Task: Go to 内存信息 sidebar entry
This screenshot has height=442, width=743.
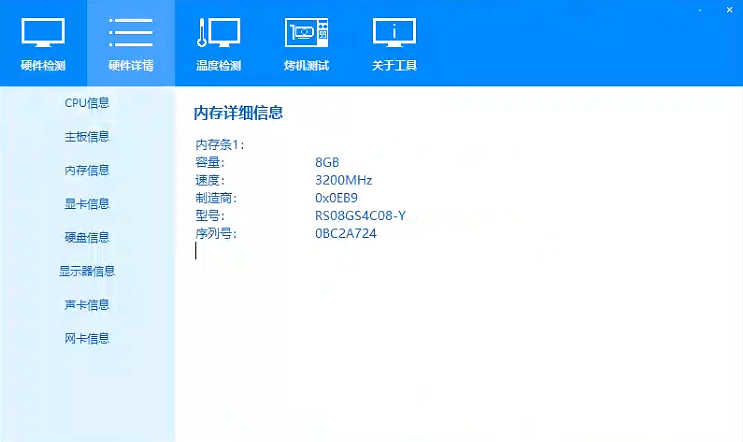Action: click(87, 170)
